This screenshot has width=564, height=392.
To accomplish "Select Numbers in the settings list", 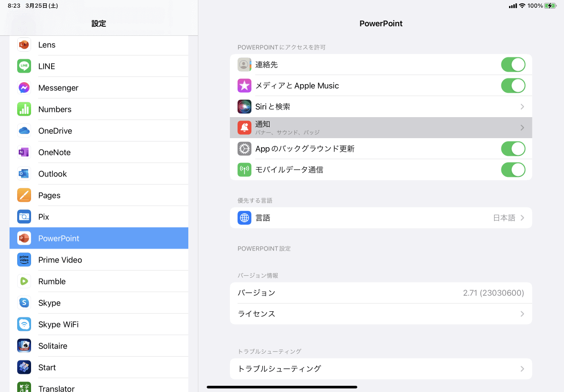I will (55, 109).
